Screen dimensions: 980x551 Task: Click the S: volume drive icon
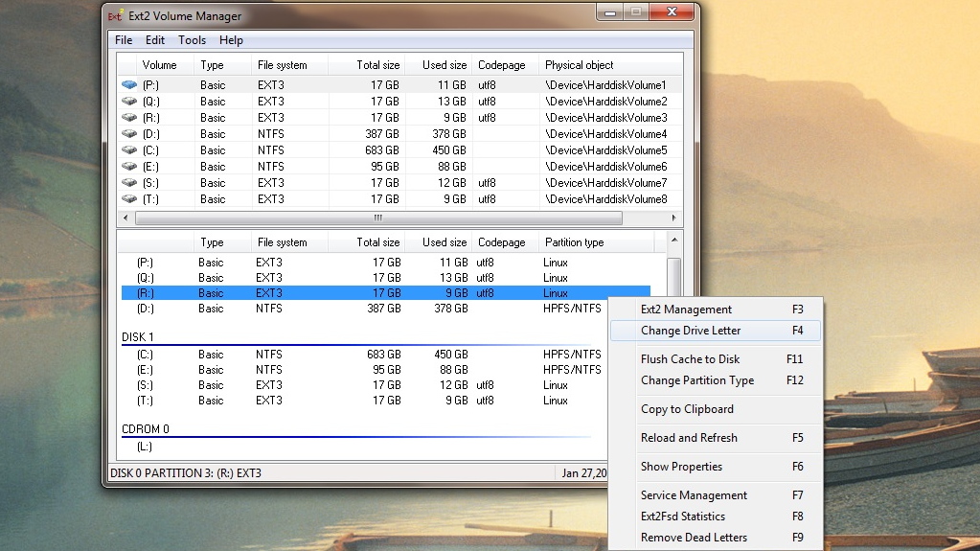(129, 182)
